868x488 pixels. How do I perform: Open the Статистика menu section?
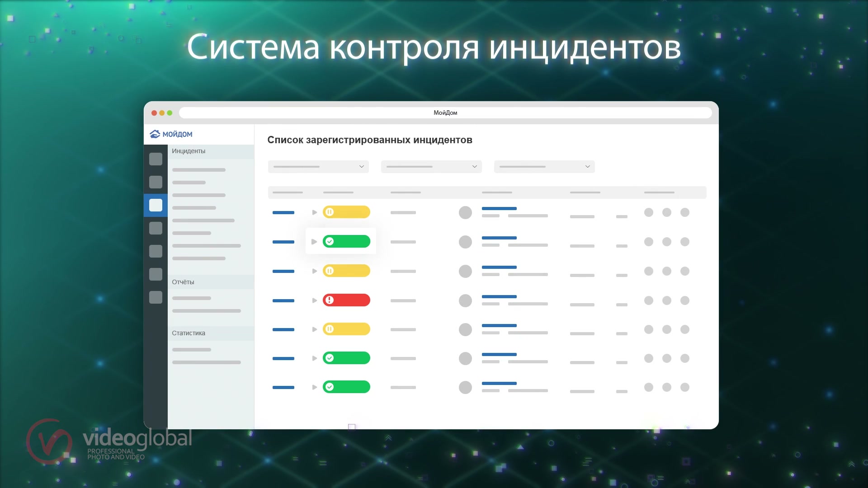pos(211,333)
